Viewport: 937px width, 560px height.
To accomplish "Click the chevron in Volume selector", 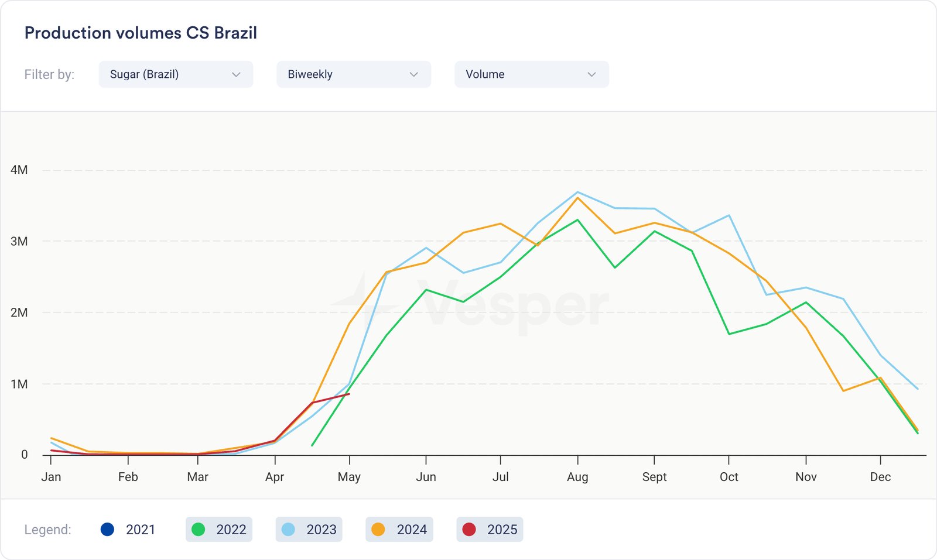I will click(x=592, y=74).
